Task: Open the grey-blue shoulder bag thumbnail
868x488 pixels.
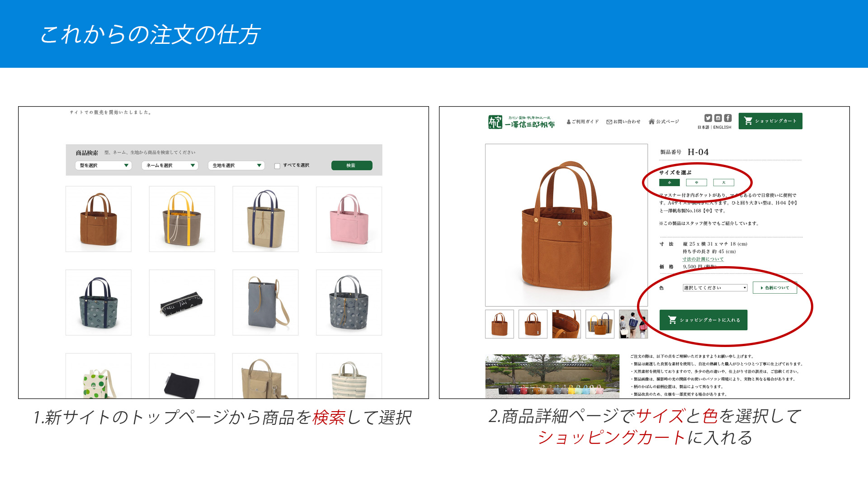Action: (265, 303)
